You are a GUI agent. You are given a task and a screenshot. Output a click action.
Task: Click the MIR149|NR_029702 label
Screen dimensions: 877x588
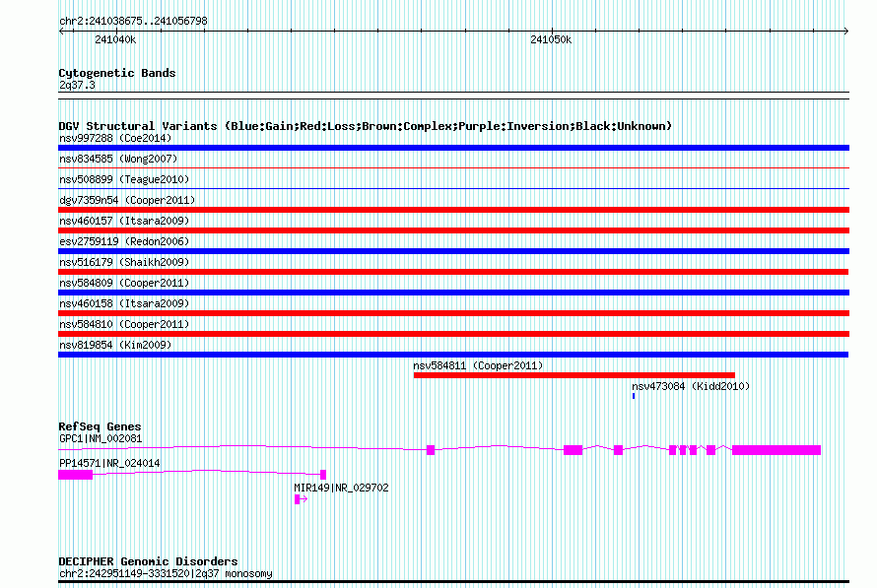coord(341,488)
